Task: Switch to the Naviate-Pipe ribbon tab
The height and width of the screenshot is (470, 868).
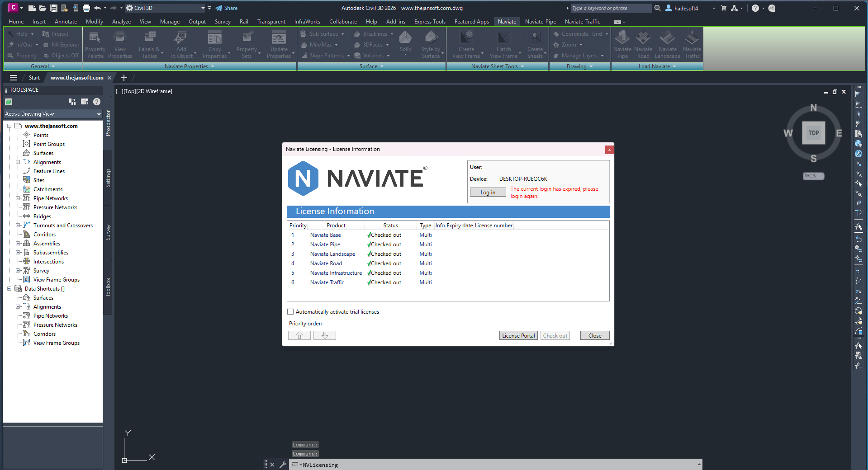Action: coord(541,22)
